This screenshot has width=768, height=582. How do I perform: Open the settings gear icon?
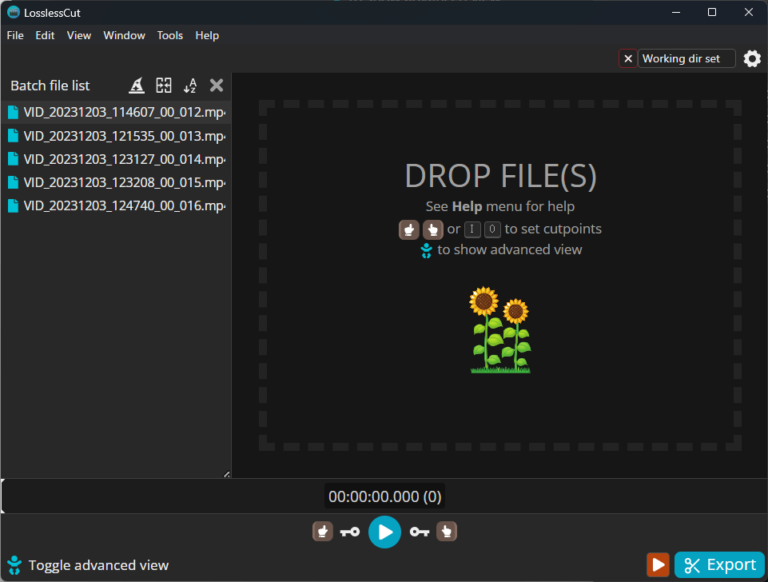(x=752, y=59)
